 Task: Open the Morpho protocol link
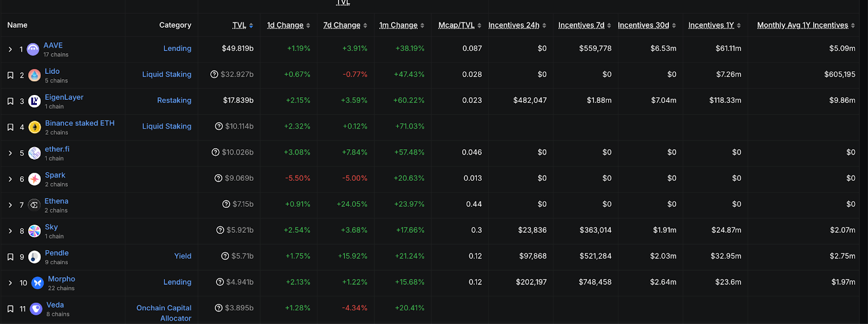(x=62, y=279)
